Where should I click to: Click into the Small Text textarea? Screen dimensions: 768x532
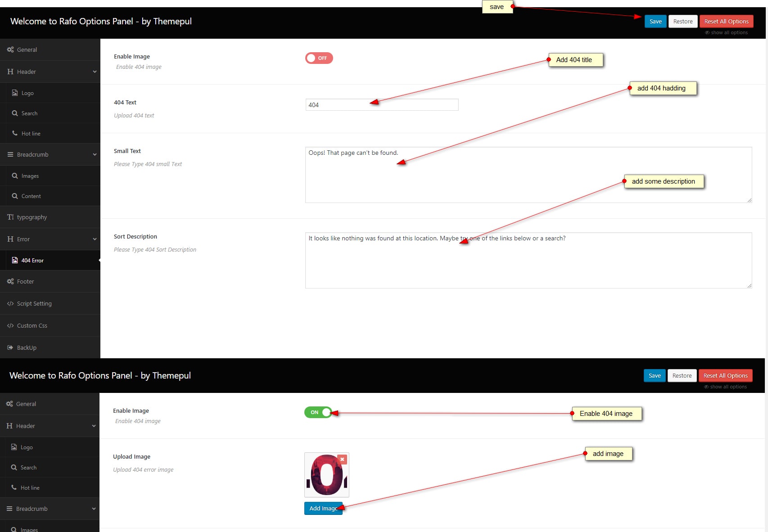529,175
